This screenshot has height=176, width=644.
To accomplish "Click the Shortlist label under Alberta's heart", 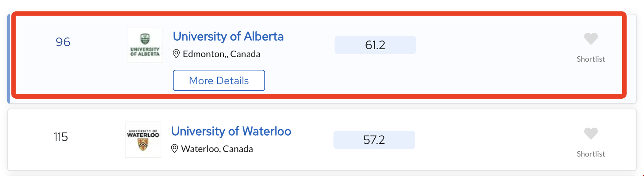I will point(591,59).
